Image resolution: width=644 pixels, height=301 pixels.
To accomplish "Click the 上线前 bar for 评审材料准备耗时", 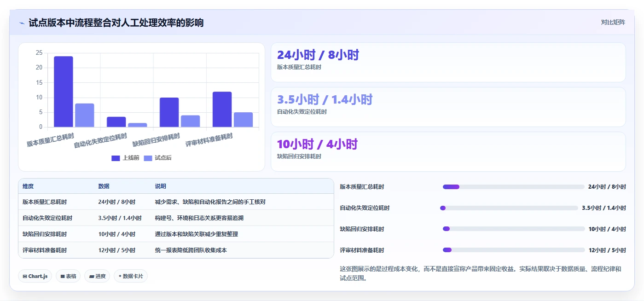I will (x=222, y=110).
